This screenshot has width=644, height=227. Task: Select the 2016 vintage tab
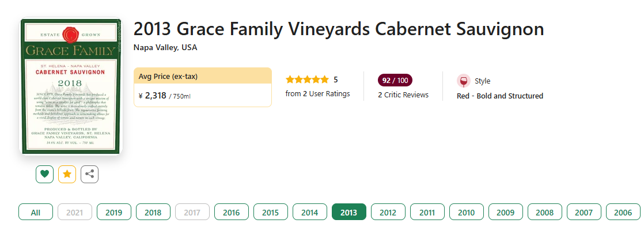pyautogui.click(x=231, y=212)
